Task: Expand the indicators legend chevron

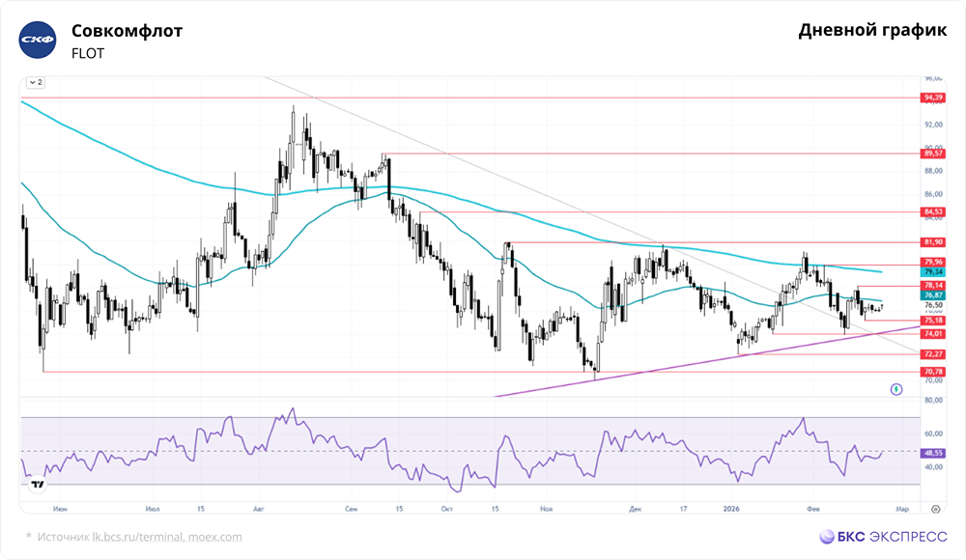Action: [x=36, y=82]
